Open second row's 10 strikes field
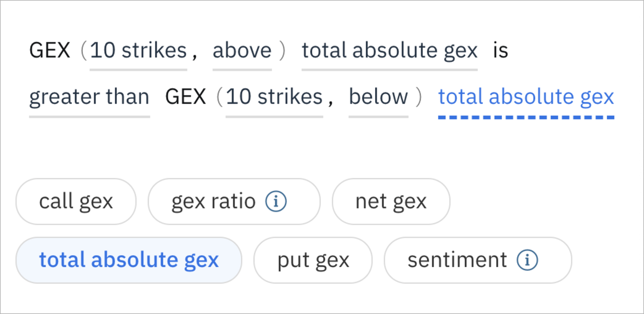 (x=274, y=97)
